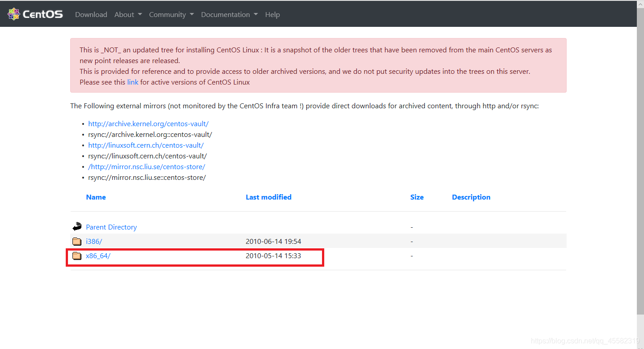The image size is (644, 349).
Task: Click the x86_64 folder icon
Action: click(77, 256)
